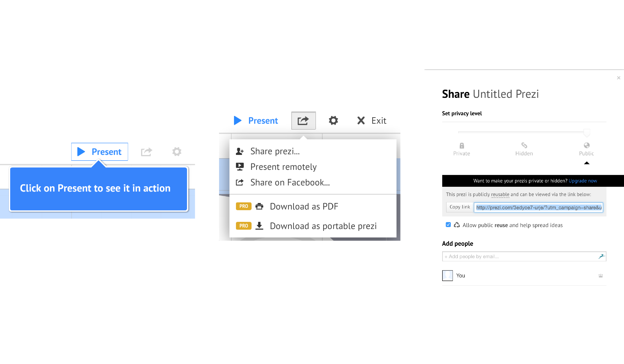The width and height of the screenshot is (624, 364).
Task: Select Private privacy level option
Action: (x=461, y=149)
